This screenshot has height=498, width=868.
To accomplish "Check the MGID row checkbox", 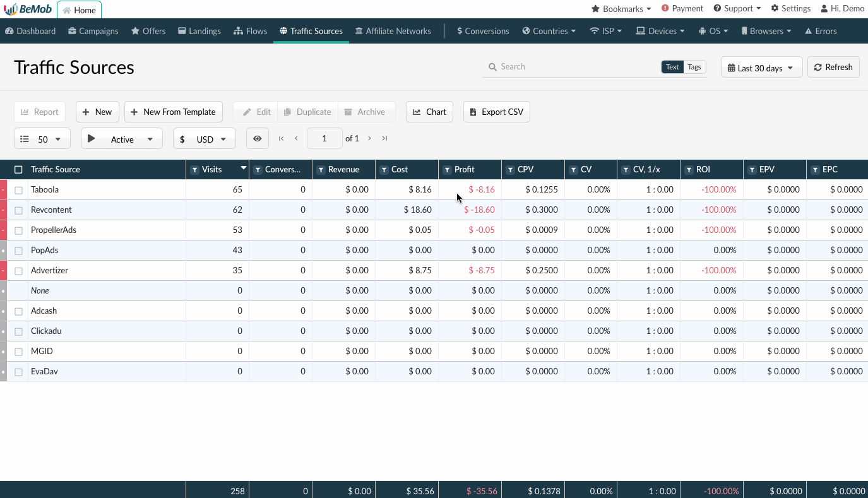I will (18, 352).
